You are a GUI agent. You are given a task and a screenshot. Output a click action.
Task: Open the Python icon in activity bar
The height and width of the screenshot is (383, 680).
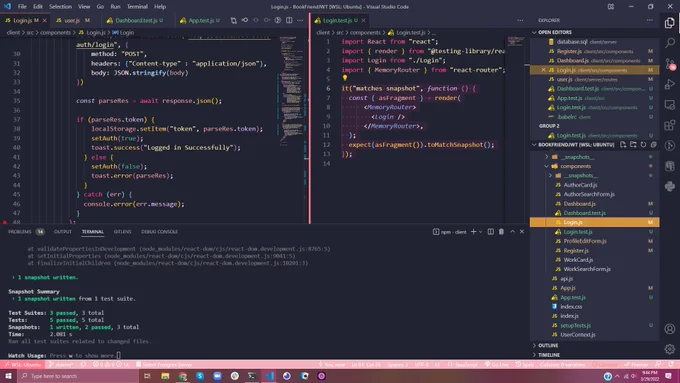(670, 186)
